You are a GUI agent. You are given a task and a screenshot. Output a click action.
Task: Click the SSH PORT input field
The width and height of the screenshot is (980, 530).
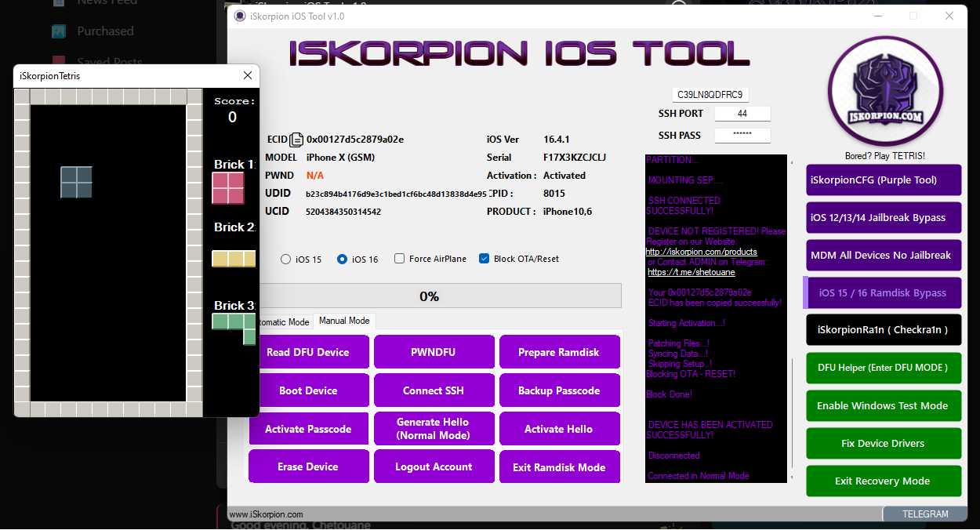point(742,114)
